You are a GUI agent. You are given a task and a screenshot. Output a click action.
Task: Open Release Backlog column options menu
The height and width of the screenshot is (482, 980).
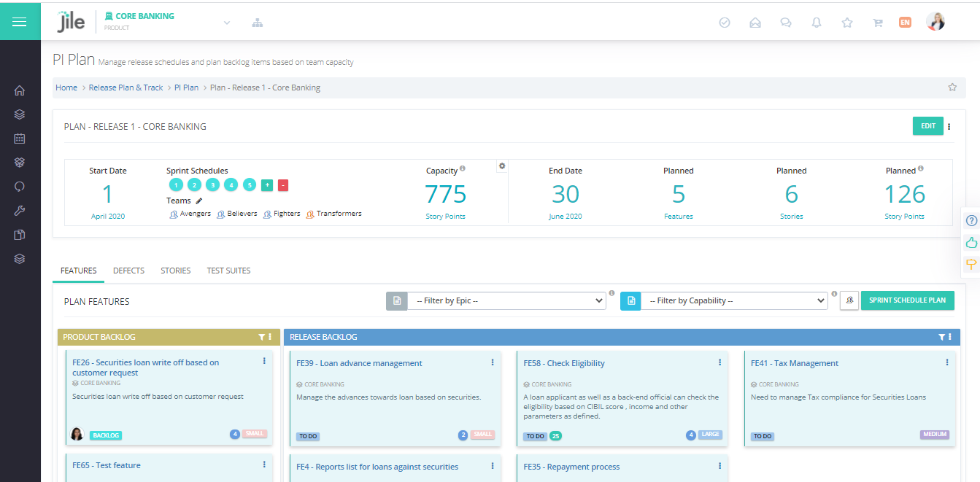(949, 337)
